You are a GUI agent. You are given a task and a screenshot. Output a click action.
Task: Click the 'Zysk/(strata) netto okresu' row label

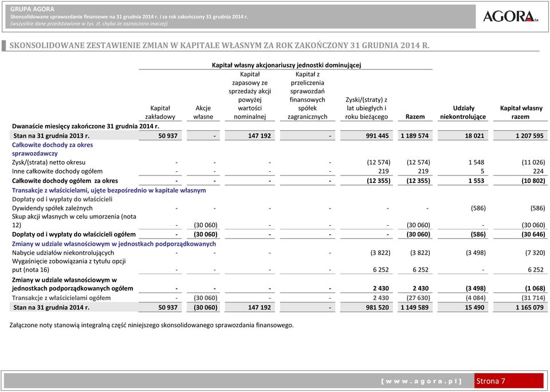[49, 162]
